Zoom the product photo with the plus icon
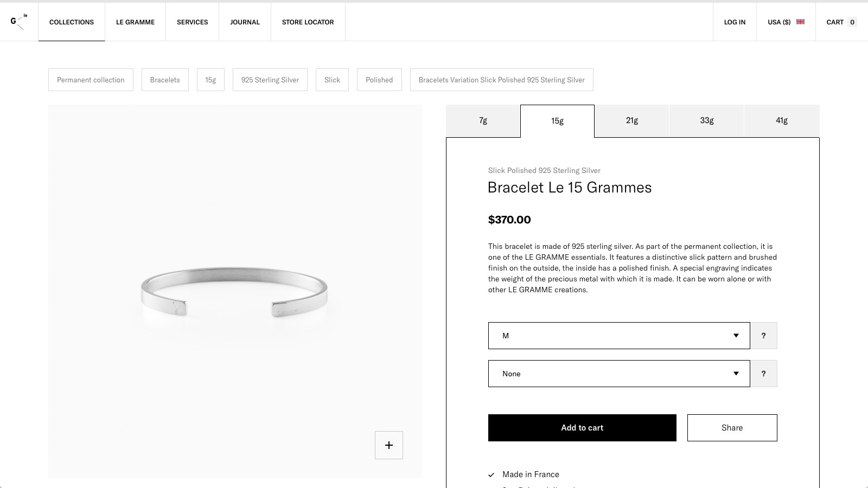 (388, 445)
